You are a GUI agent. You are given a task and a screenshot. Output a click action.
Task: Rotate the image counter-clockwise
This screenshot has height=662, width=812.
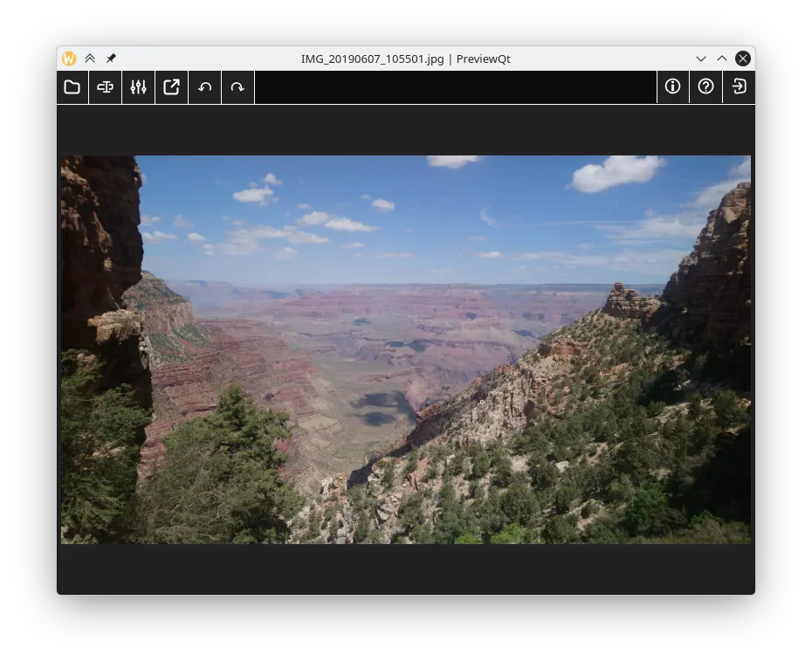pos(204,87)
